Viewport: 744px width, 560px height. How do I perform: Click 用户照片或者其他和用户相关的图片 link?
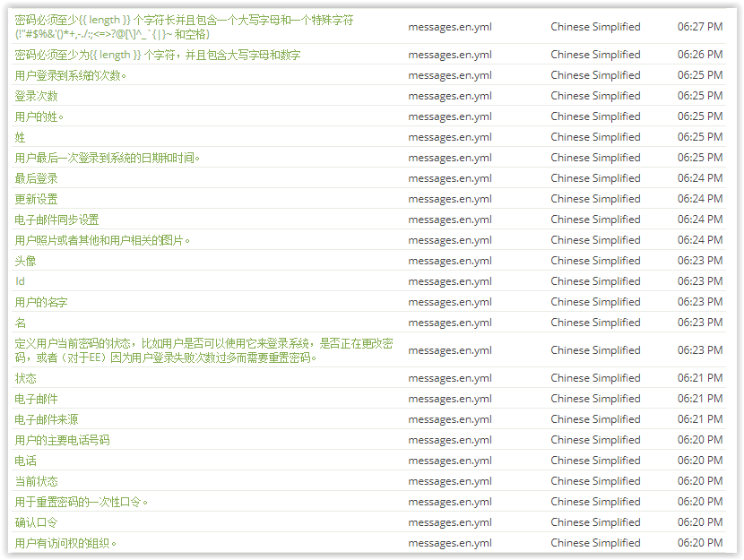coord(102,240)
